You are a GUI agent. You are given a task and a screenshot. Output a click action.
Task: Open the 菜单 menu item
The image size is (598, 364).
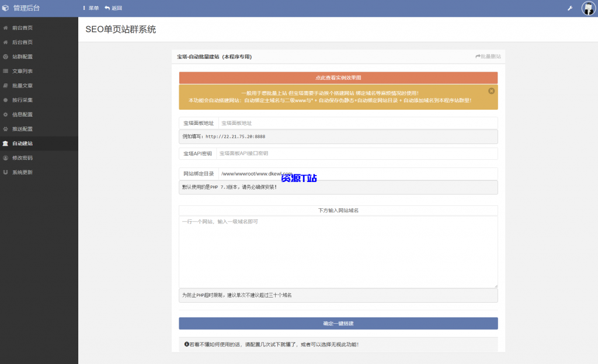[91, 8]
